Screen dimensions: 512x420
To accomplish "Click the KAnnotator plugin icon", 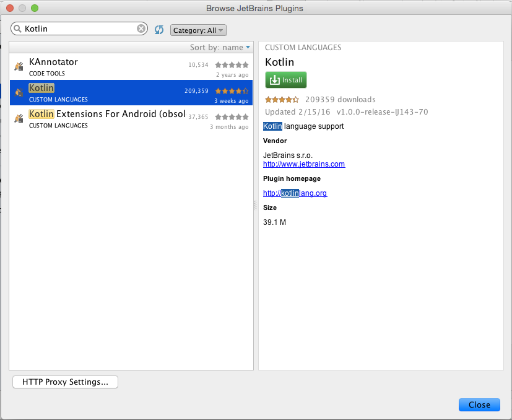I will click(x=19, y=66).
